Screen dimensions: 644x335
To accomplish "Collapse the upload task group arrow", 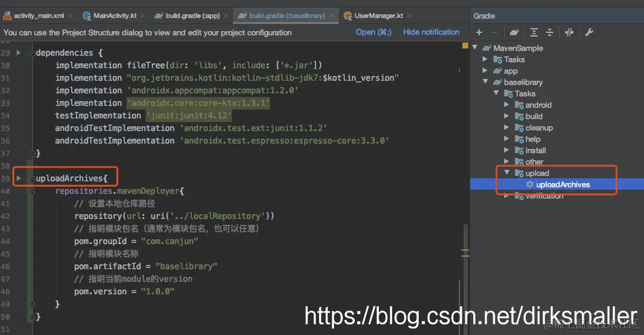I will coord(507,173).
